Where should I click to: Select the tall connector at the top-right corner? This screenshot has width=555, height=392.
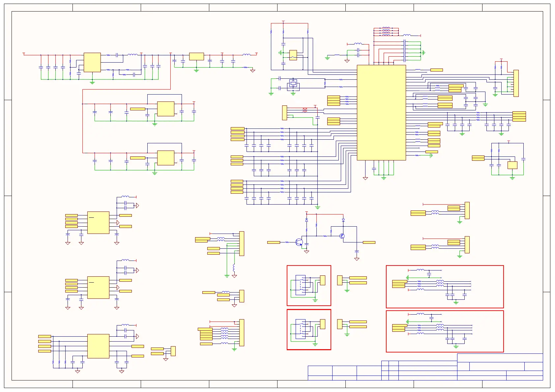[x=516, y=83]
